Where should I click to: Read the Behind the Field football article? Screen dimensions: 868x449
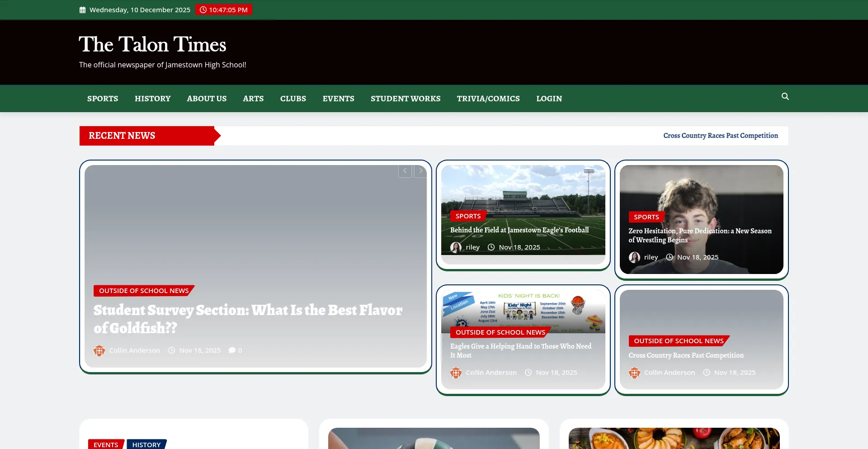(519, 230)
